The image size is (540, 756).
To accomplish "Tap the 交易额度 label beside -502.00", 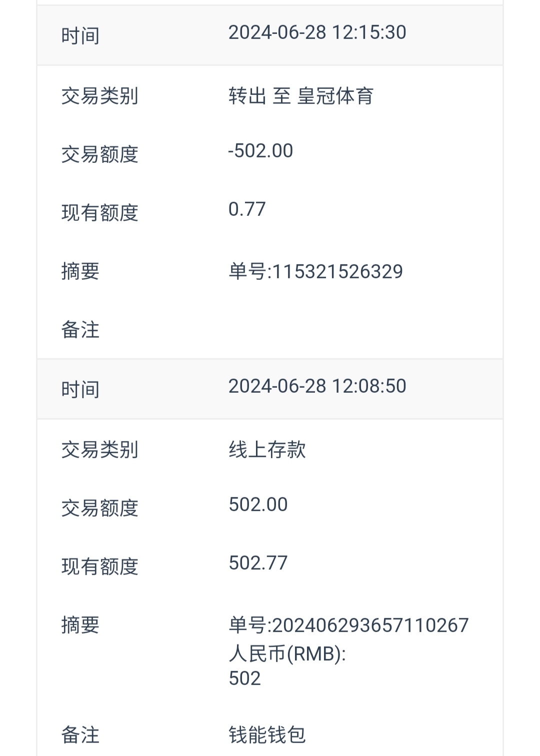I will (x=99, y=154).
